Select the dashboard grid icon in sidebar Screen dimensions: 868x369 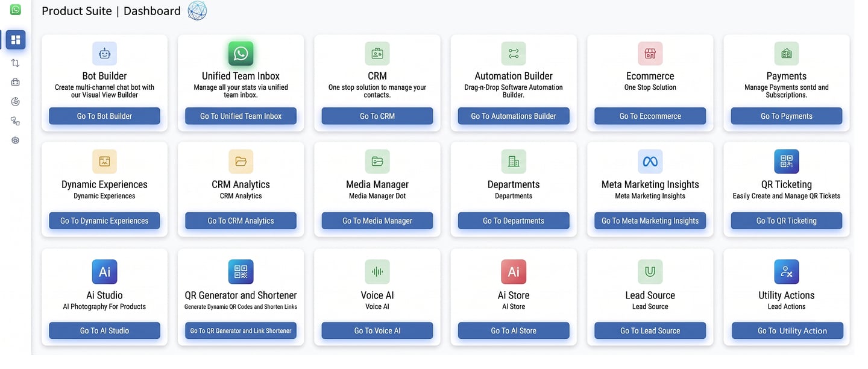pyautogui.click(x=16, y=40)
